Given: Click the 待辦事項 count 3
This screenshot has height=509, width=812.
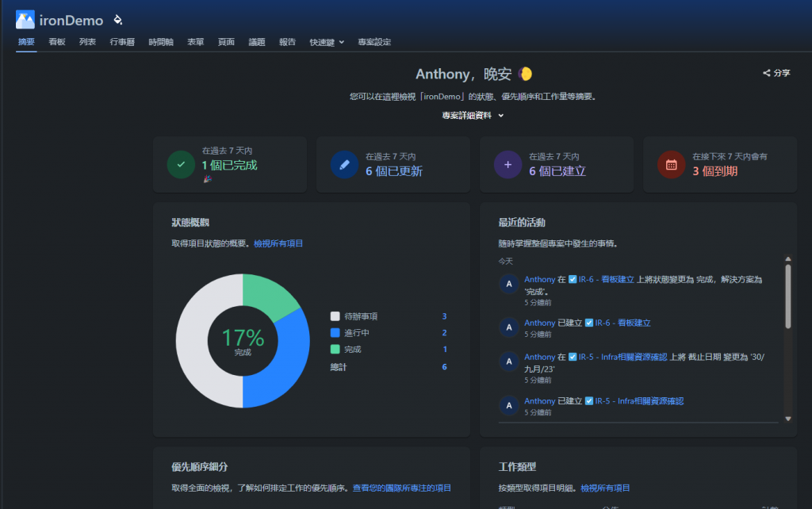Looking at the screenshot, I should point(444,316).
